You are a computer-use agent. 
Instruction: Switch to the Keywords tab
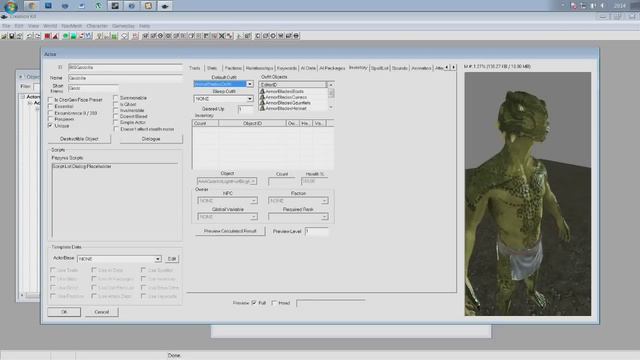pyautogui.click(x=287, y=68)
